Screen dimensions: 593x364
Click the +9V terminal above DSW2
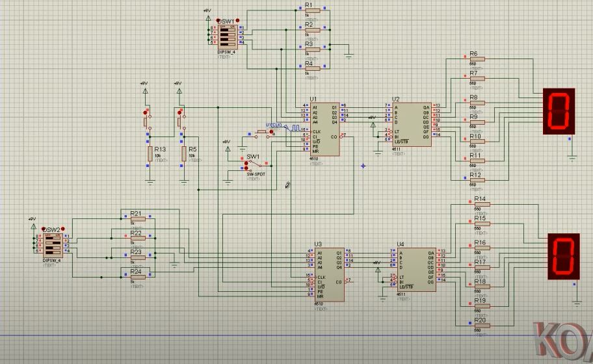coord(33,226)
